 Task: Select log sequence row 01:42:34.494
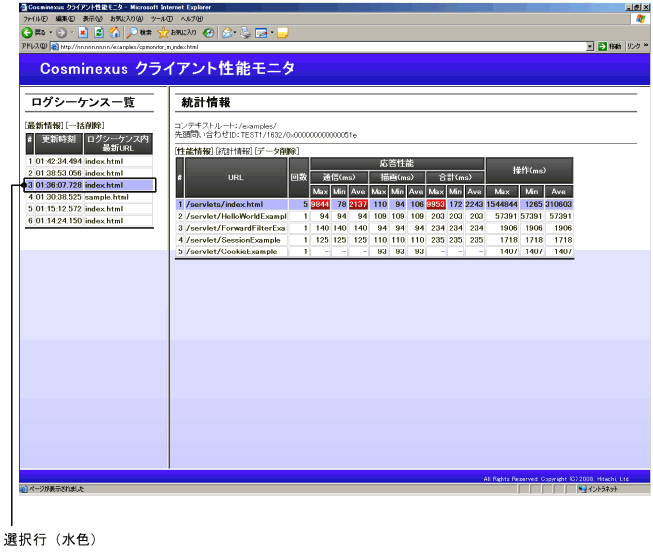[89, 161]
